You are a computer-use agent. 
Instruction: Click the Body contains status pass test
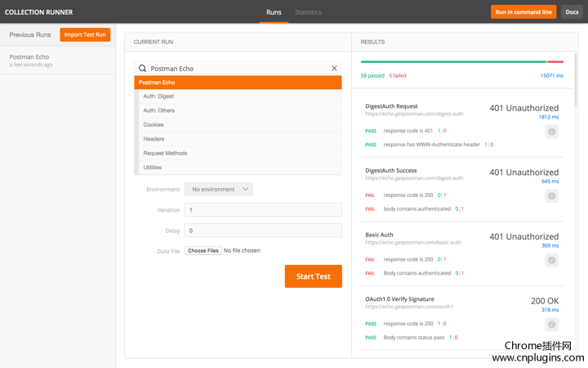(x=413, y=338)
